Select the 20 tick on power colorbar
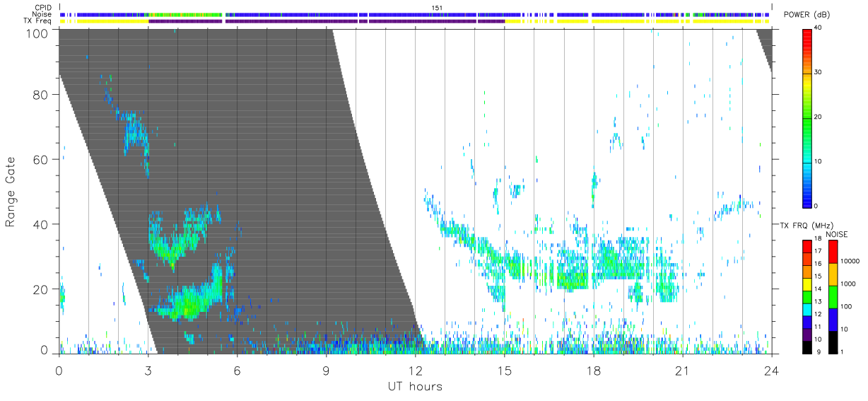 tap(819, 117)
